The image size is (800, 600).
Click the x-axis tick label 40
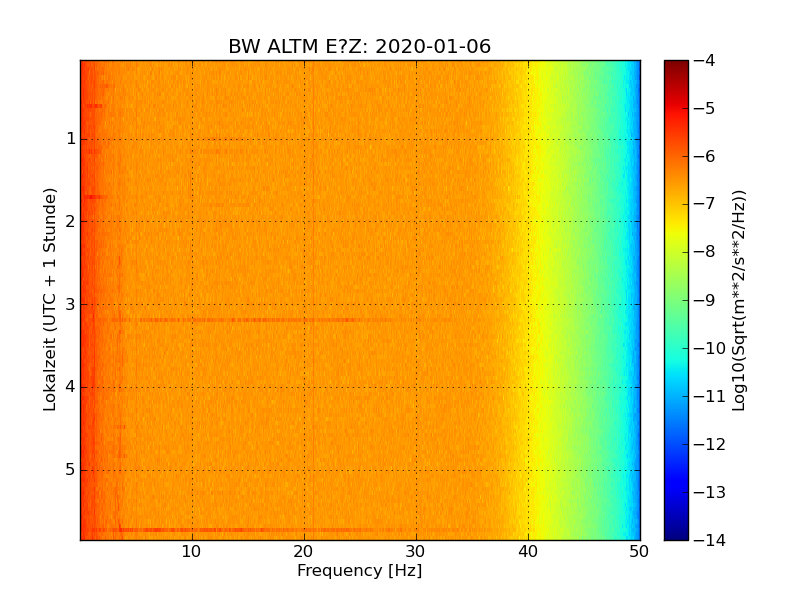pos(528,552)
